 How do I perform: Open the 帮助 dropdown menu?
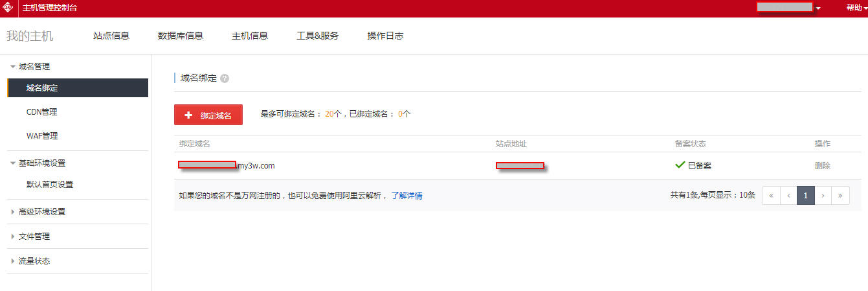coord(856,8)
